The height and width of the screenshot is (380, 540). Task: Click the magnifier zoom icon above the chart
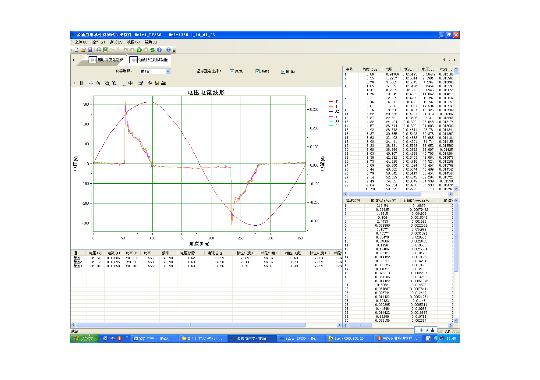pyautogui.click(x=107, y=83)
